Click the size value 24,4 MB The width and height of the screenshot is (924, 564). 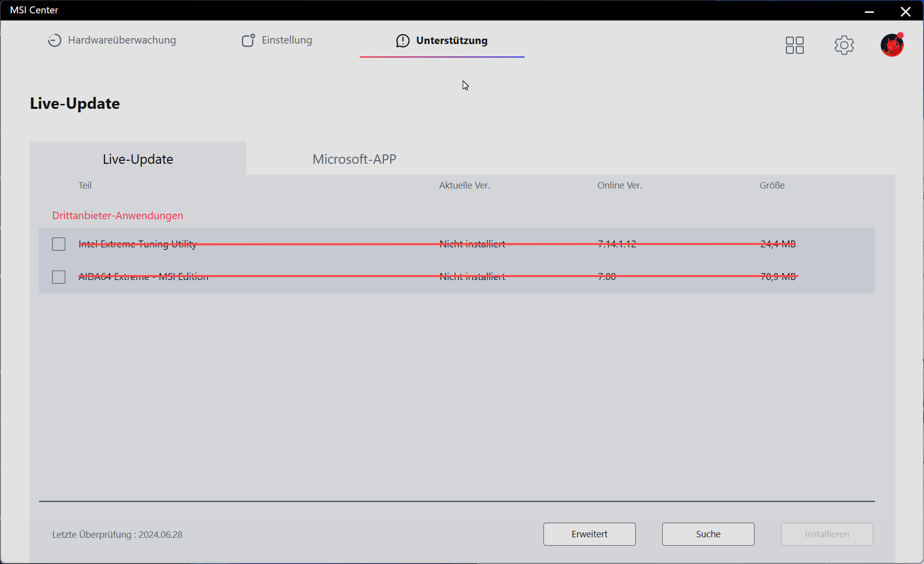778,244
